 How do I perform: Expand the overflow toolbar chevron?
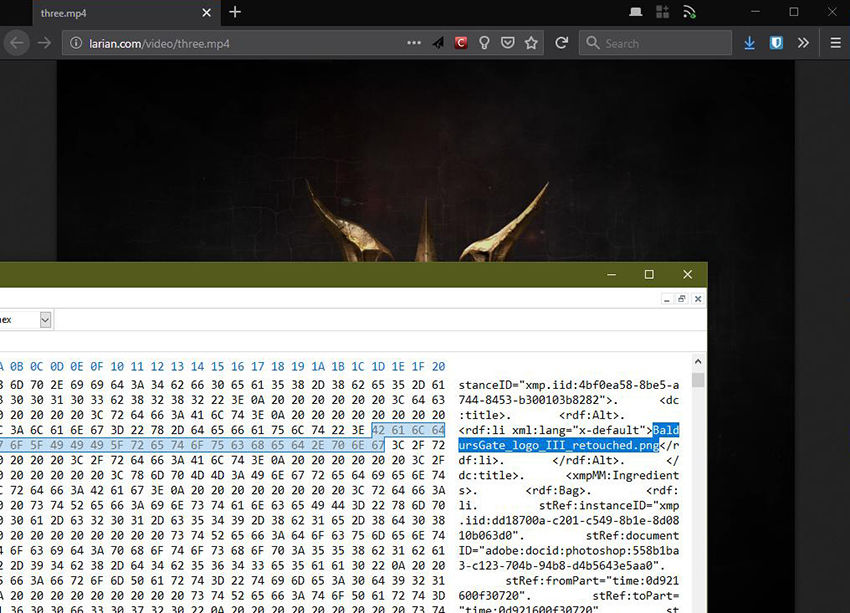[x=804, y=42]
